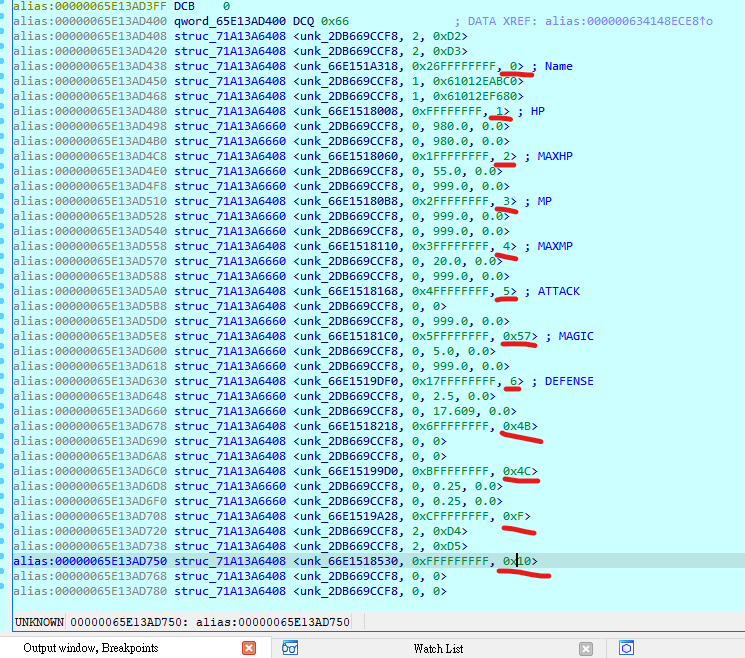Click unk_66E15180B8 in the MP row
Screen dimensions: 745x658
coord(349,201)
